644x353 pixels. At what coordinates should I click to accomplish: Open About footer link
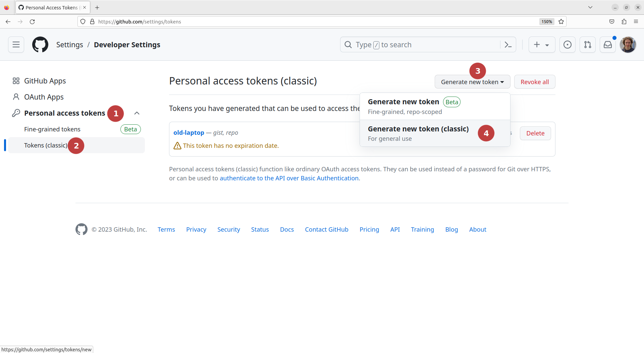point(478,229)
